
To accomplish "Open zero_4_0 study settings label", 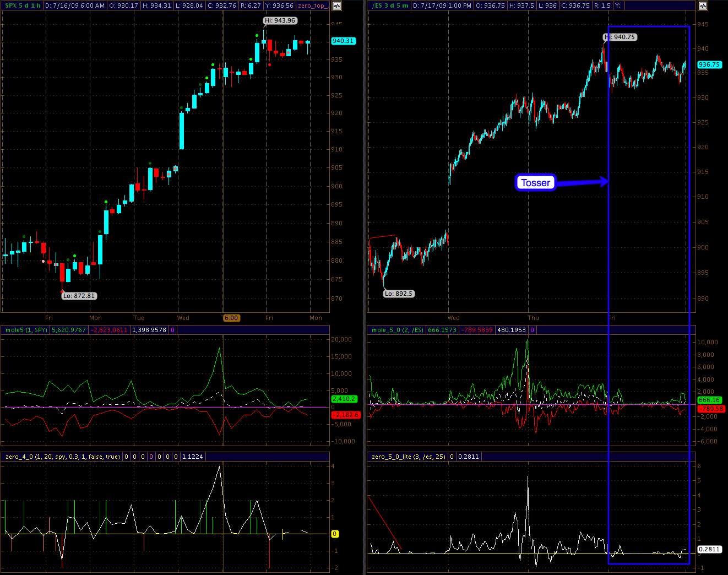I will [62, 457].
